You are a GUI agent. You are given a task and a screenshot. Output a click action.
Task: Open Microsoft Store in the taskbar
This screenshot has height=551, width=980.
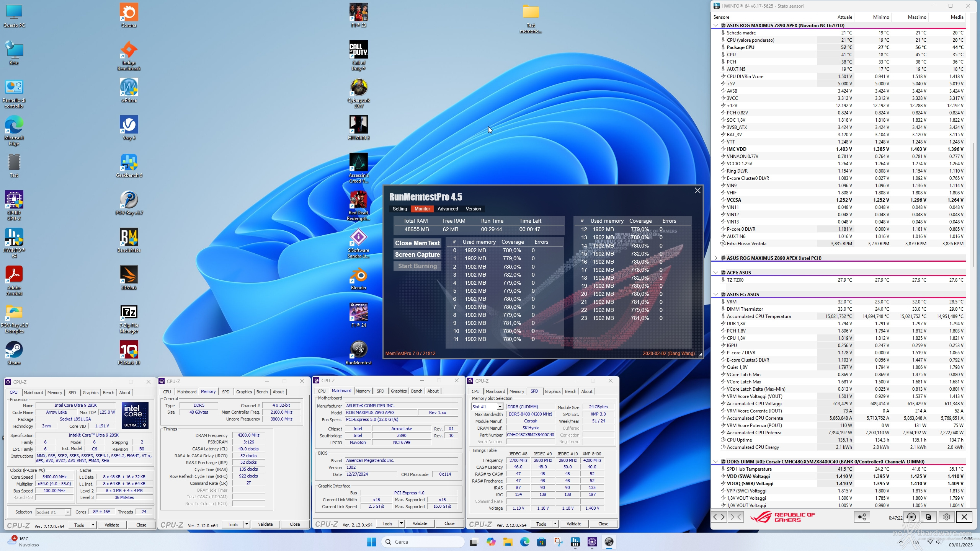tap(542, 542)
